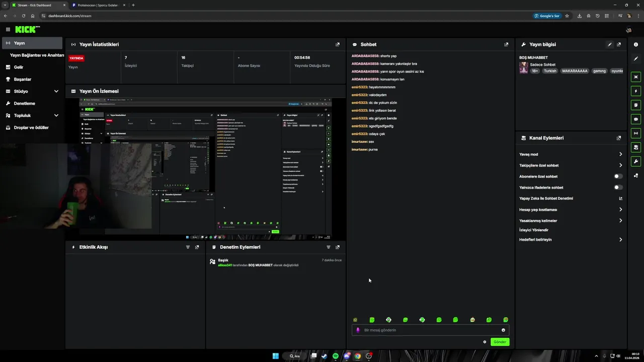Pop out the Yayın bilgisi panel
Image resolution: width=644 pixels, height=362 pixels.
click(x=619, y=44)
